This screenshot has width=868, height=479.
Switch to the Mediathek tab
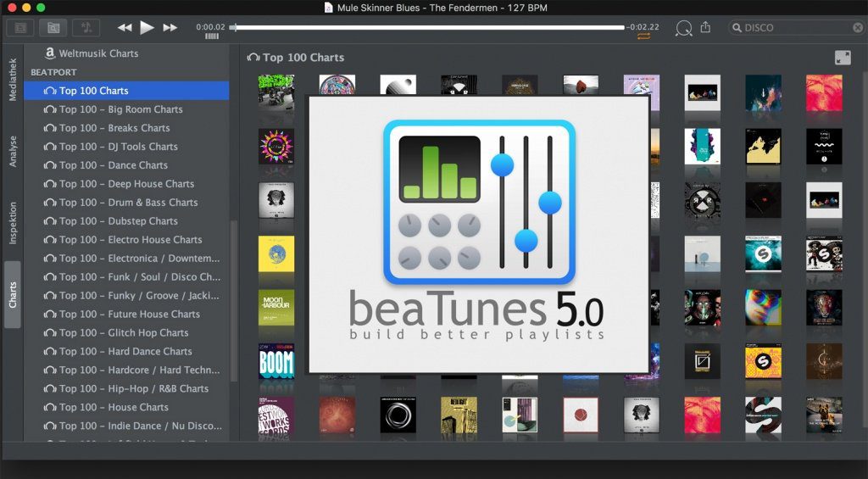click(13, 79)
